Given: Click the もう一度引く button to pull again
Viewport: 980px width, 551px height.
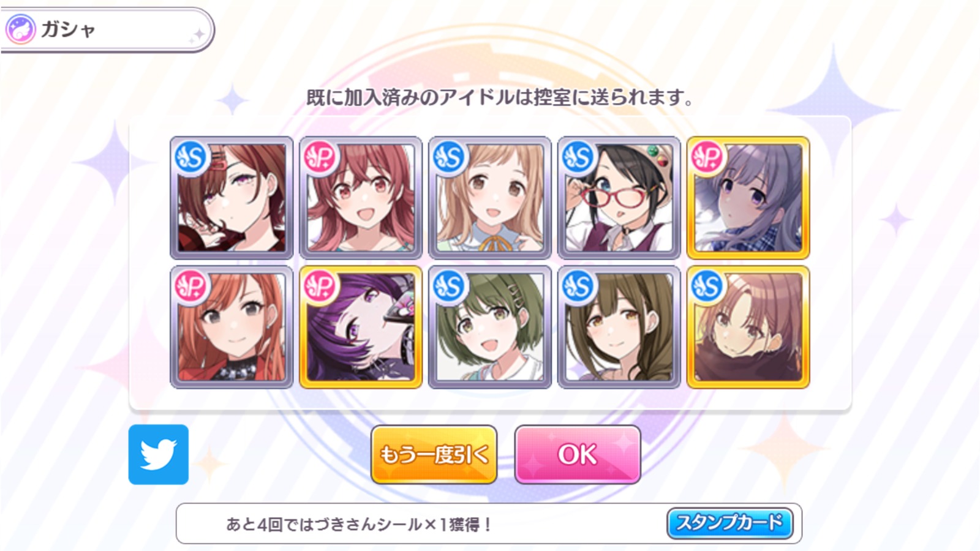Looking at the screenshot, I should tap(434, 454).
